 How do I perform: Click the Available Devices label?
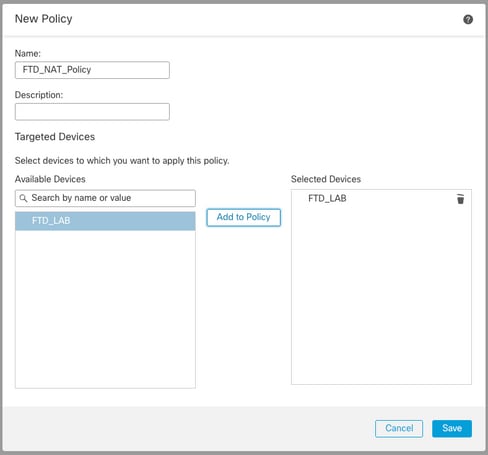tap(50, 179)
